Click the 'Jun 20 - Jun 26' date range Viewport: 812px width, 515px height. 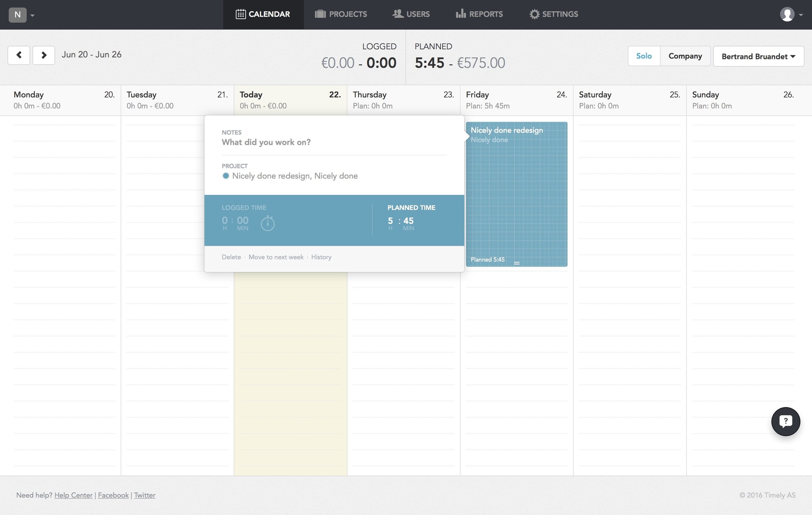click(x=92, y=55)
